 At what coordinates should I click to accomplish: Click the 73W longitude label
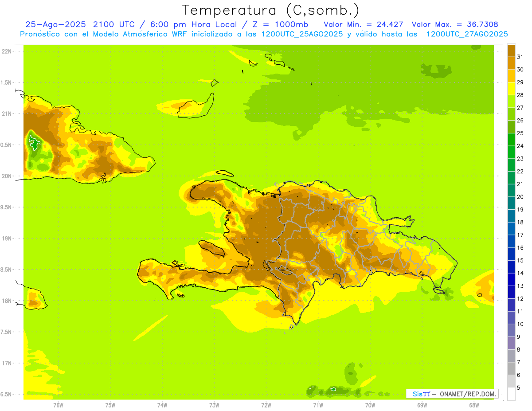pos(214,405)
